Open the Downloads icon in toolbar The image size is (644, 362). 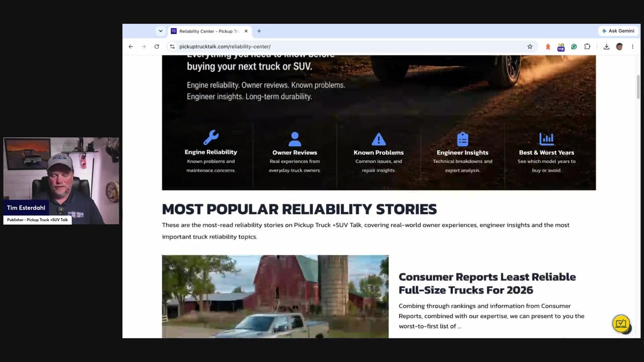tap(606, 46)
